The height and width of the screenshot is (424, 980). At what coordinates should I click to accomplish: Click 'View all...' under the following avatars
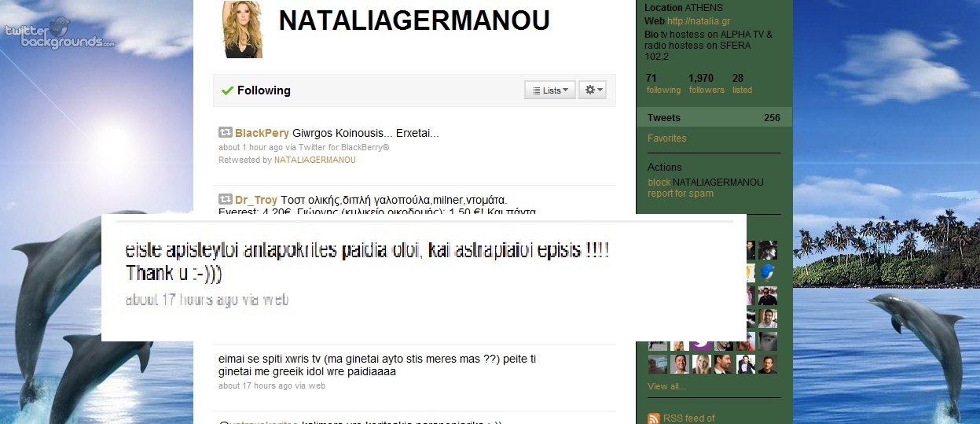point(666,386)
